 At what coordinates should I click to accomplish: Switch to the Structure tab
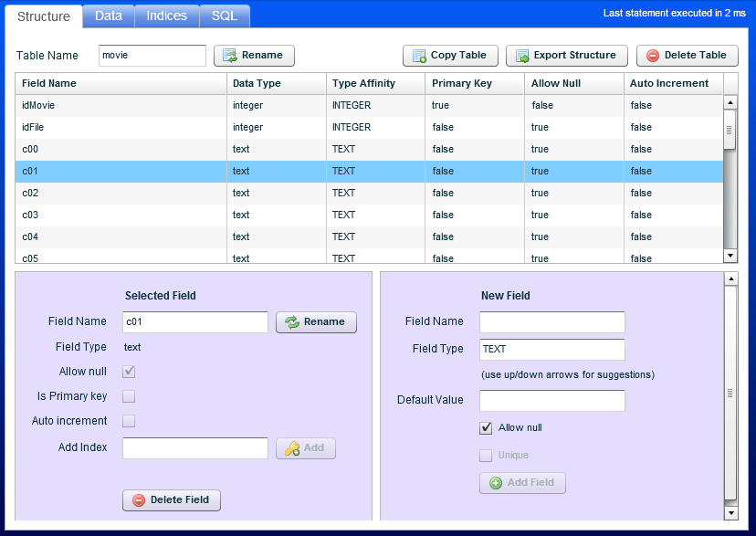44,16
